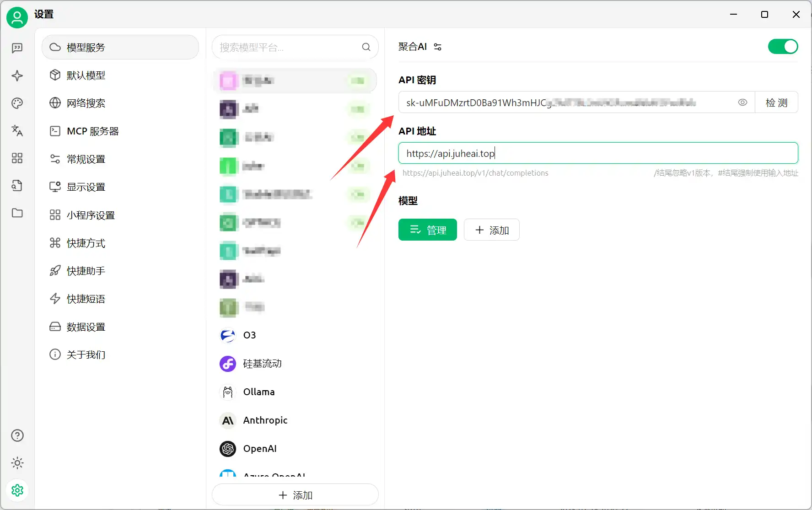Disable the 聚合AI provider switch

783,47
